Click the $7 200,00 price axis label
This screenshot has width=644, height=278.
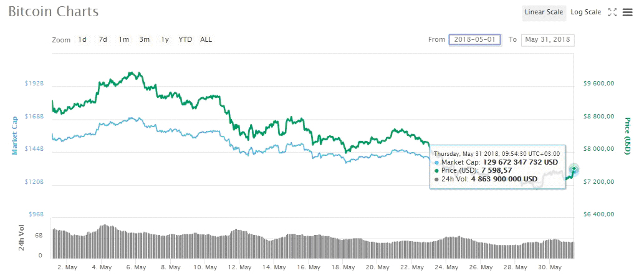point(599,182)
